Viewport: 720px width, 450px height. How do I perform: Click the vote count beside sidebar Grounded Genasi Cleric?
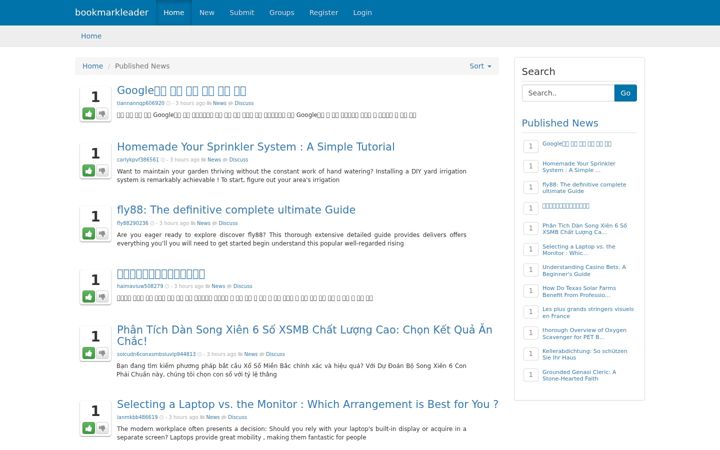click(x=530, y=375)
